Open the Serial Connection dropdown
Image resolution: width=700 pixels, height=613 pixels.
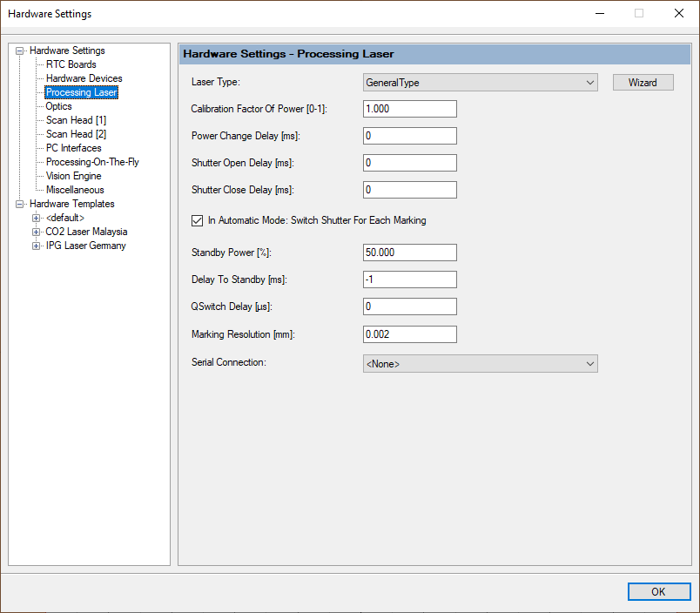click(481, 364)
